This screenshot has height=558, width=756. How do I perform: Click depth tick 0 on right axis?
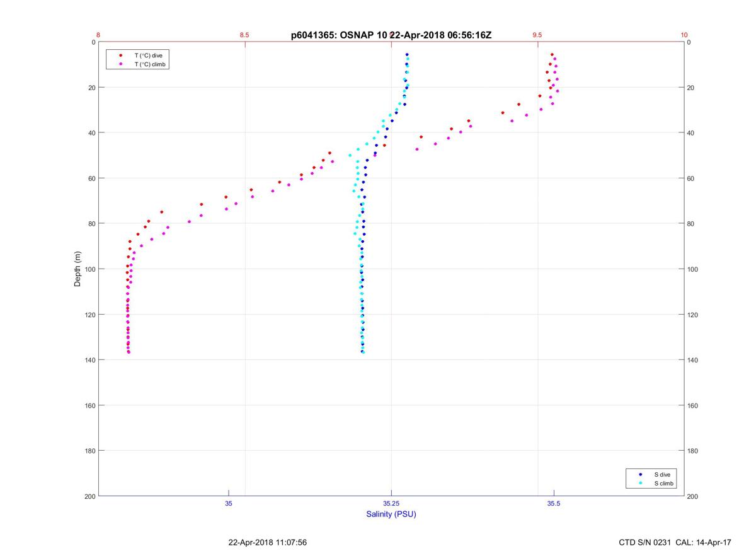click(x=689, y=42)
